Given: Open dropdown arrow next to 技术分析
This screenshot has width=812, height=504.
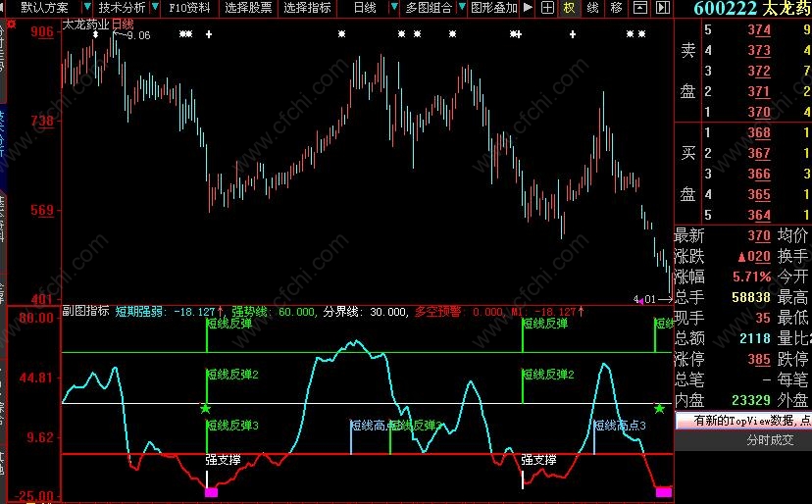Looking at the screenshot, I should pos(155,7).
